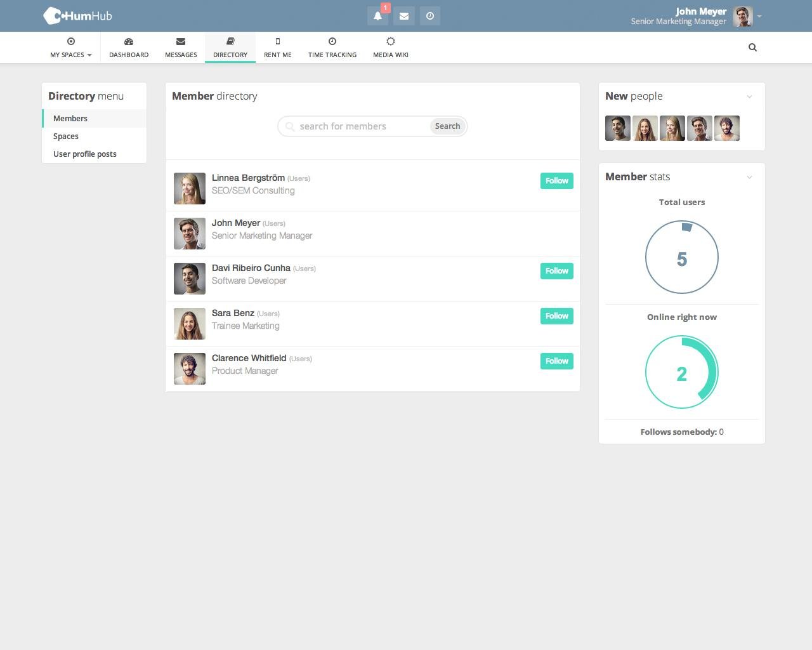Open Media Wiki navigation icon

tap(391, 42)
